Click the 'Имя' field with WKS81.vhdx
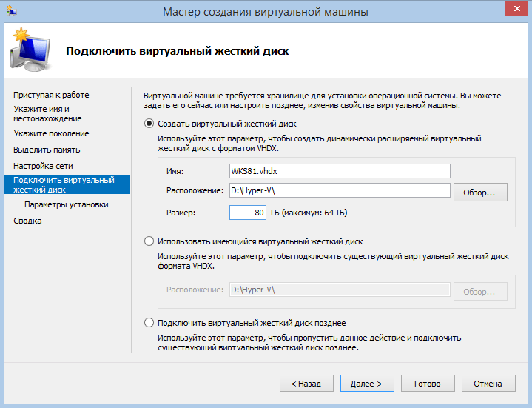Viewport: 532px width, 408px height. pyautogui.click(x=339, y=171)
